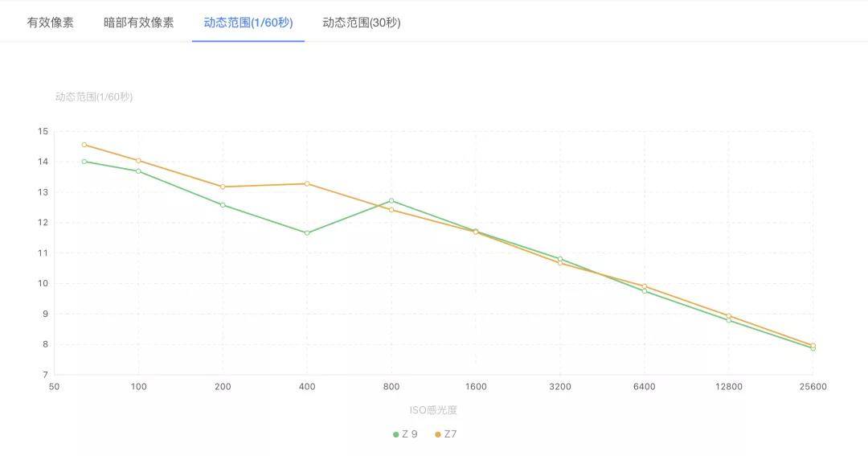Click the orange Z7 legend dot

point(438,434)
